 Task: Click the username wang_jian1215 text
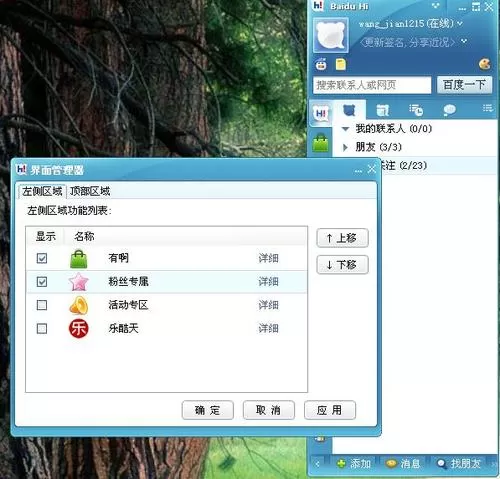point(391,24)
